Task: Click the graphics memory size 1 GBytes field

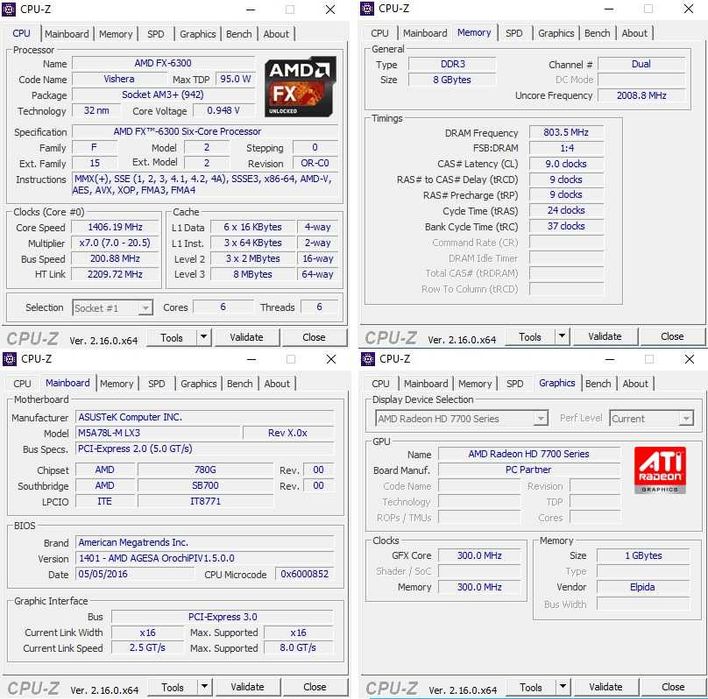Action: click(x=643, y=555)
